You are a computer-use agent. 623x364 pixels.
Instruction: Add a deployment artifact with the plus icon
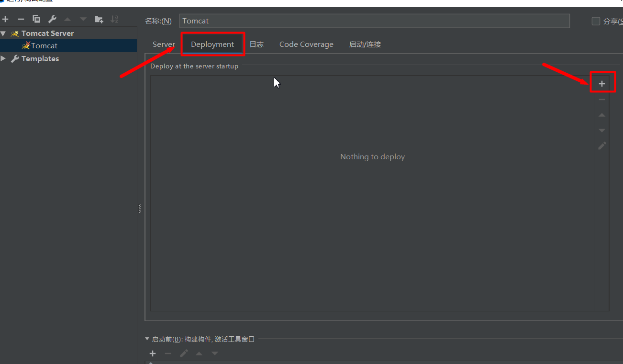(x=602, y=82)
